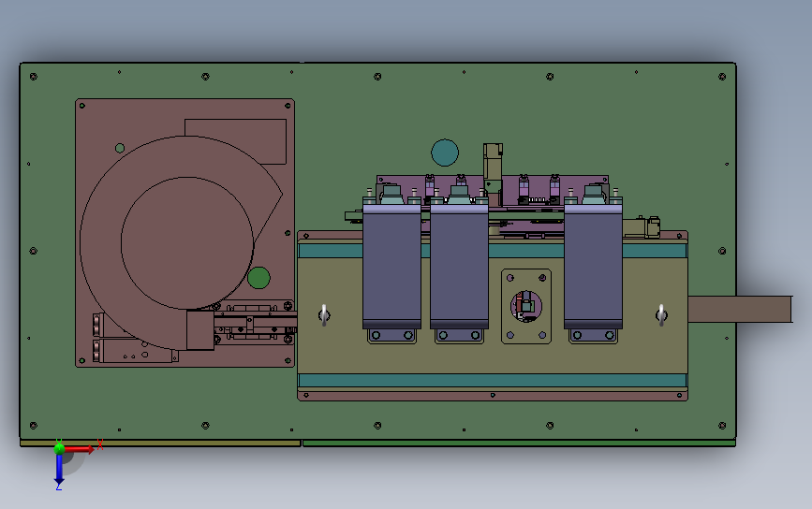Click the left white handle on the olive plate

[324, 315]
